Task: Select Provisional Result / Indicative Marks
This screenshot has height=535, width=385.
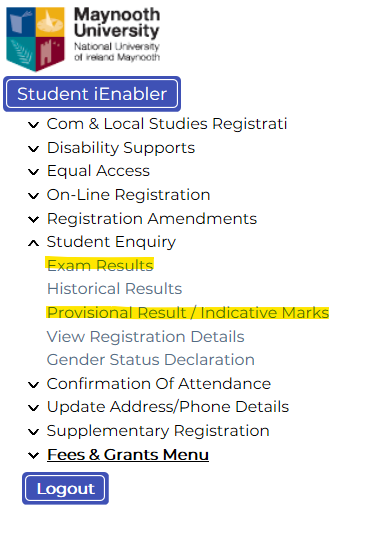Action: tap(188, 313)
